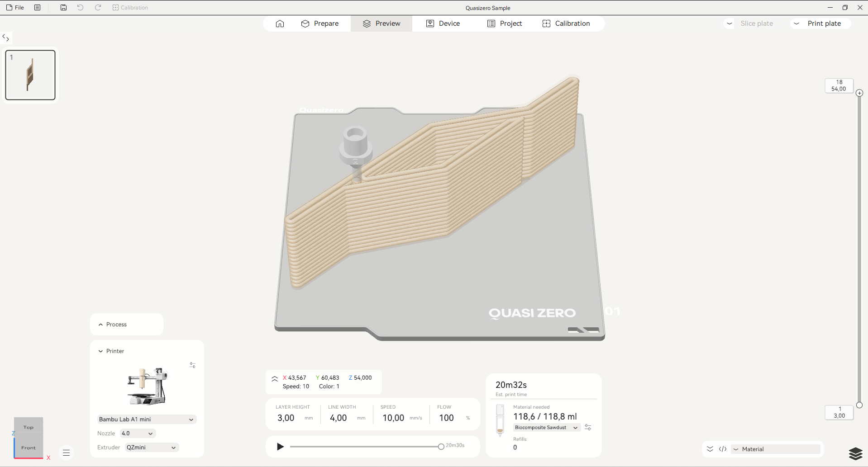The width and height of the screenshot is (868, 467).
Task: Click the Print plate button
Action: (x=824, y=24)
